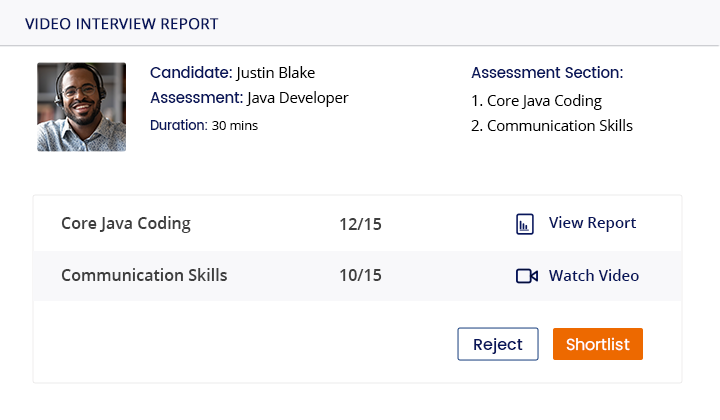This screenshot has height=420, width=720.
Task: Click the 10/15 score
Action: point(360,276)
